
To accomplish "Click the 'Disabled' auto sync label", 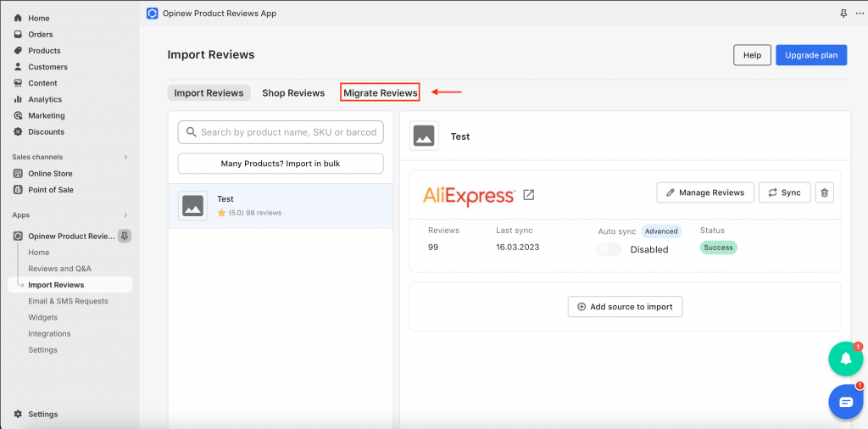I will pyautogui.click(x=649, y=249).
